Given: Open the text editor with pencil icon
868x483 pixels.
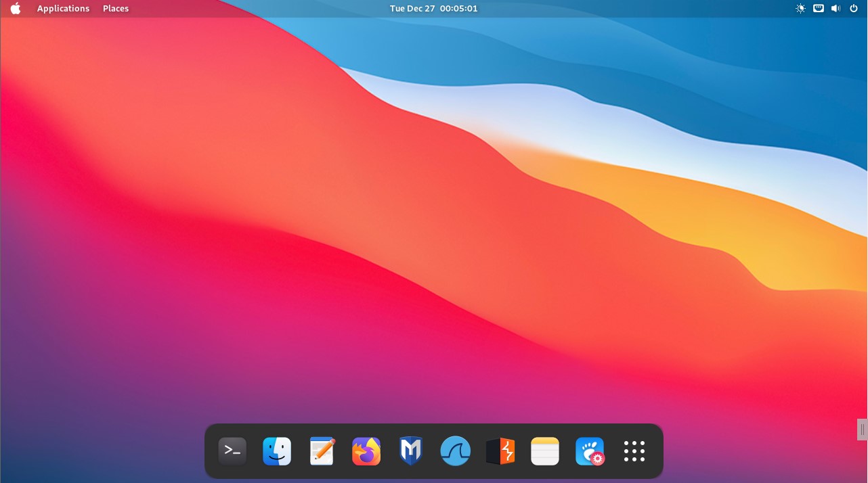Looking at the screenshot, I should pos(322,451).
